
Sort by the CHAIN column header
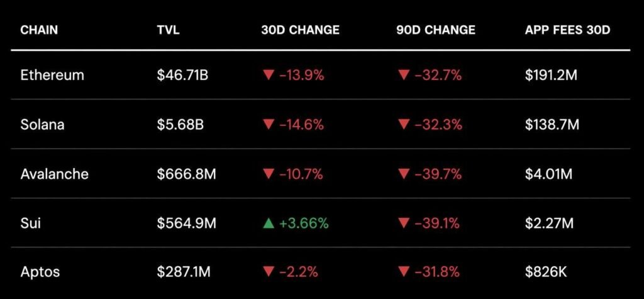click(40, 30)
